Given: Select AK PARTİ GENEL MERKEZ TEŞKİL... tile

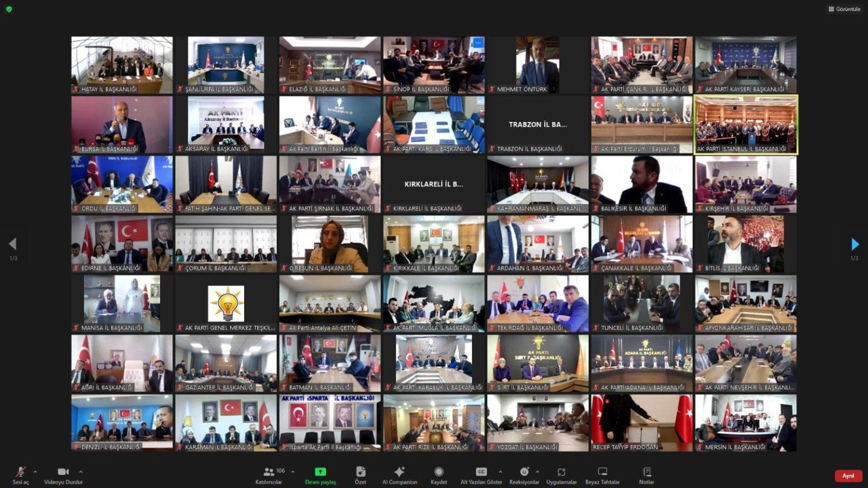Looking at the screenshot, I should pos(226,304).
